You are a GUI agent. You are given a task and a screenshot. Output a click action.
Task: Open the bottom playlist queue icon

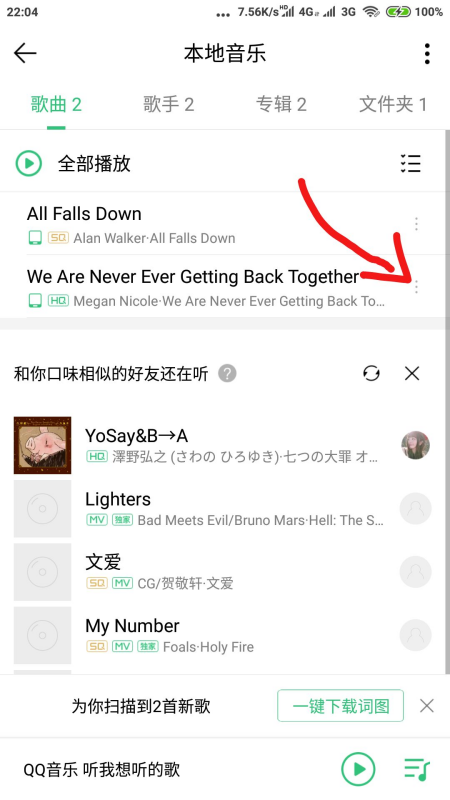(x=417, y=769)
